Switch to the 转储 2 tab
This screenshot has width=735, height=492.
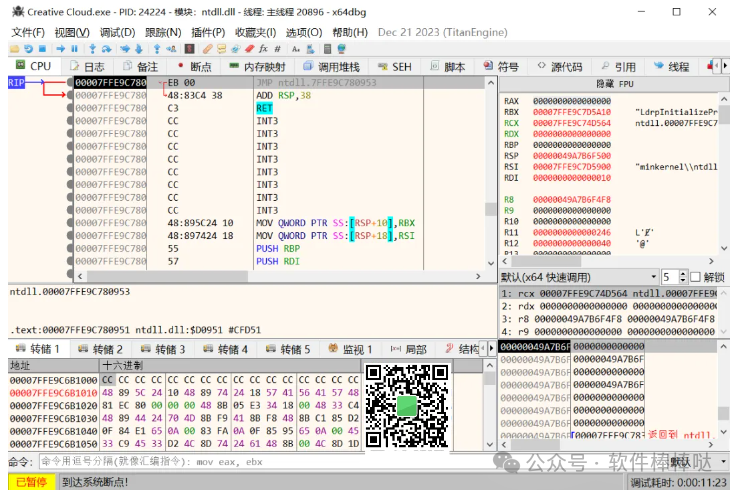click(101, 349)
